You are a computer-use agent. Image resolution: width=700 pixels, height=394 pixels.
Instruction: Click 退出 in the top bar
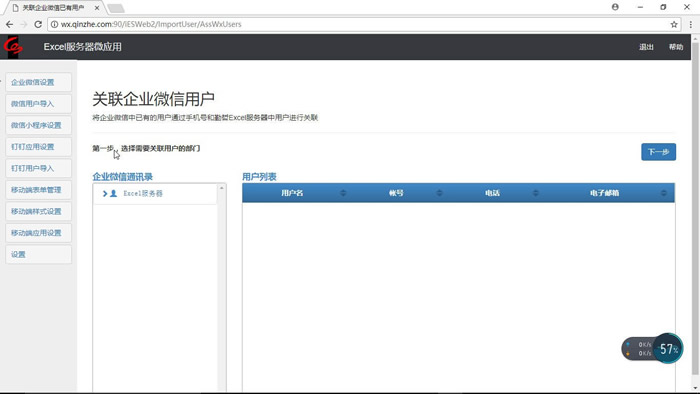646,47
